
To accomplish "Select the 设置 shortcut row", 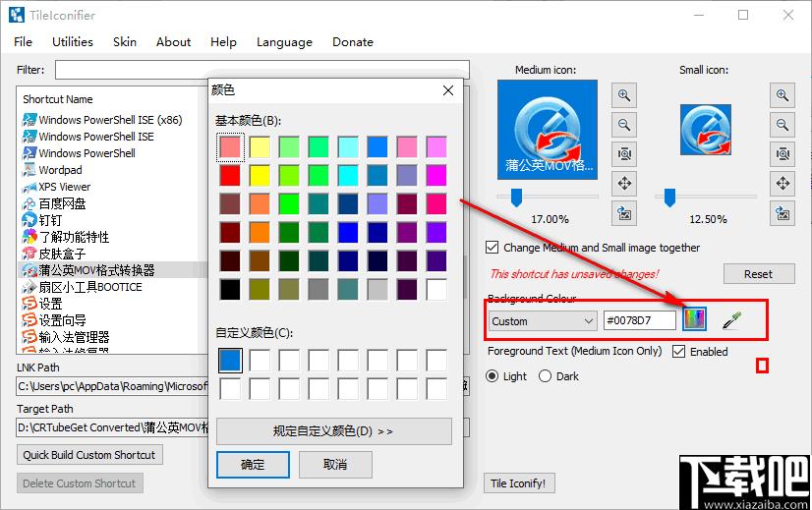I will pos(50,304).
